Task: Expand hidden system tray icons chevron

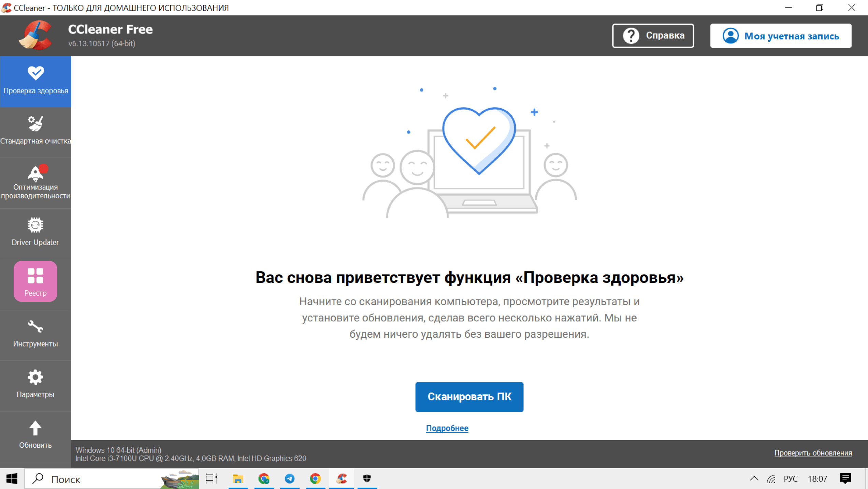Action: (754, 479)
